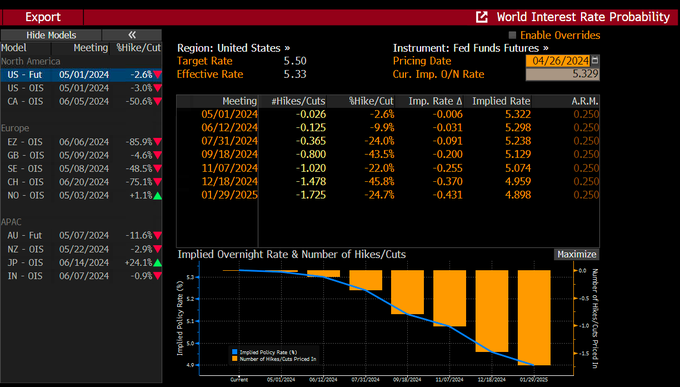This screenshot has width=680, height=387.
Task: Click the implied rate value 4.898
Action: 518,195
